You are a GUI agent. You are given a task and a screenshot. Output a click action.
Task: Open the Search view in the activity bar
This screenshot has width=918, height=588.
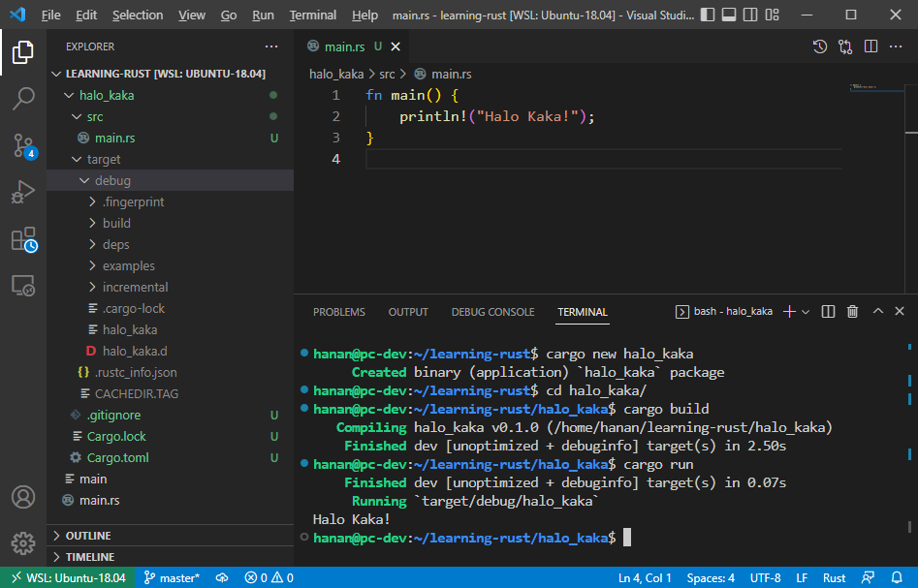(x=23, y=96)
